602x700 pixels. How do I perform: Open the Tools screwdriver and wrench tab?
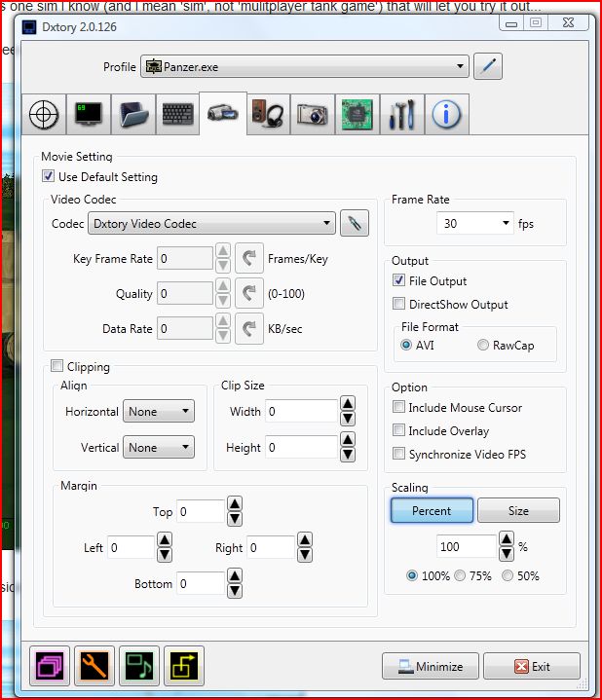click(x=402, y=114)
